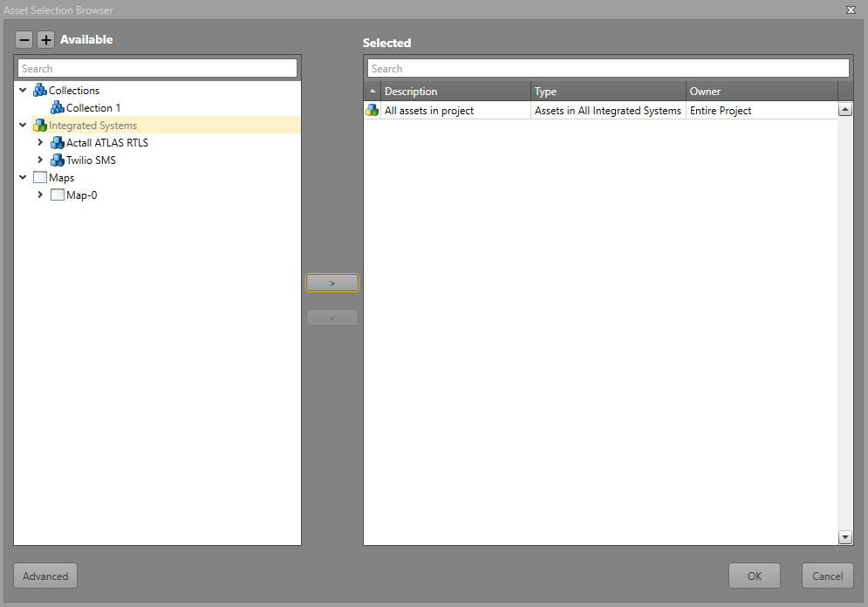Click the Map-0 item icon

pyautogui.click(x=58, y=195)
